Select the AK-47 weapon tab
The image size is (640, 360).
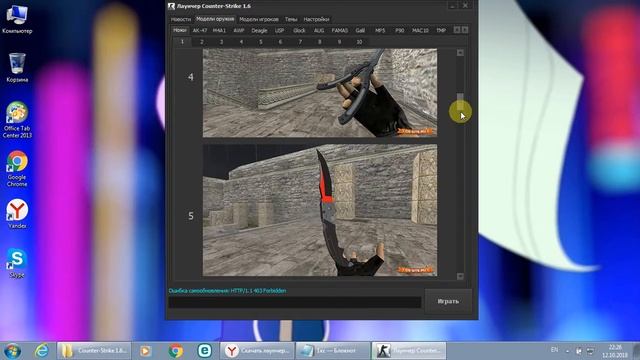[200, 31]
